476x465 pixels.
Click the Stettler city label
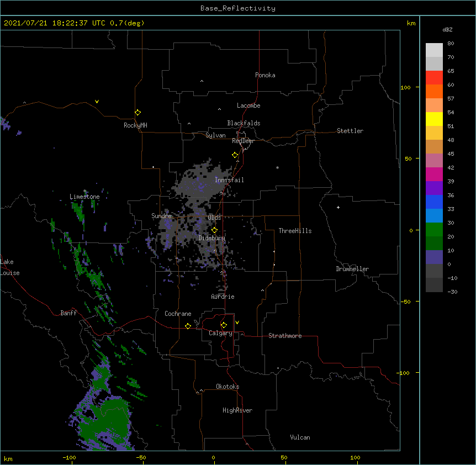pos(350,131)
